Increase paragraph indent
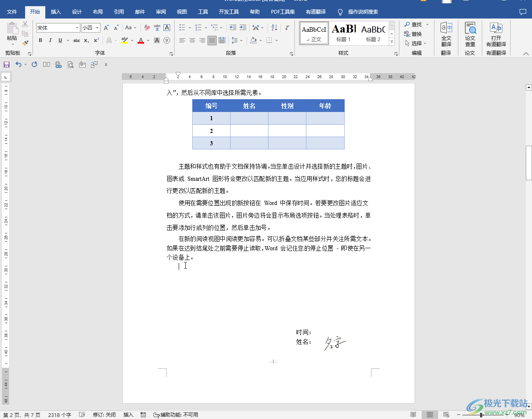 tap(243, 28)
